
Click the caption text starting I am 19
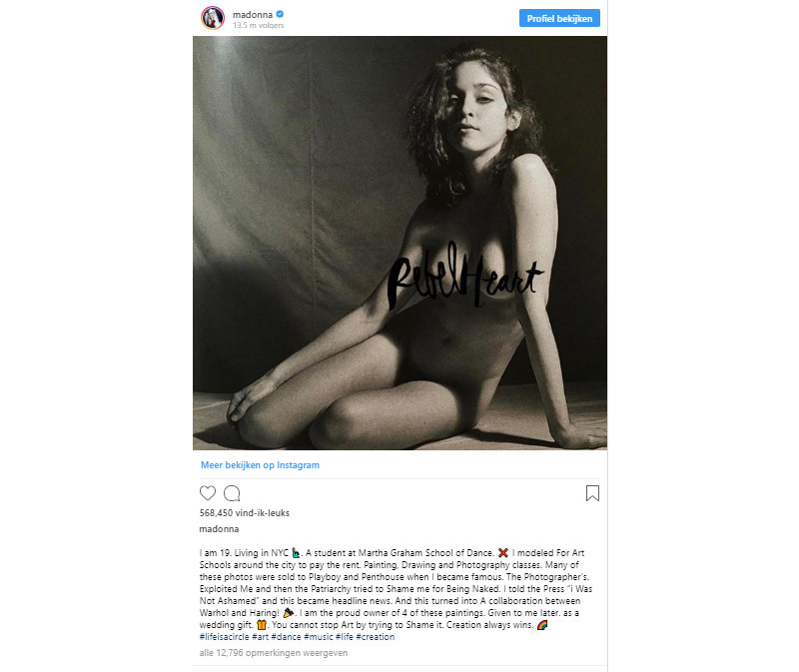(396, 589)
